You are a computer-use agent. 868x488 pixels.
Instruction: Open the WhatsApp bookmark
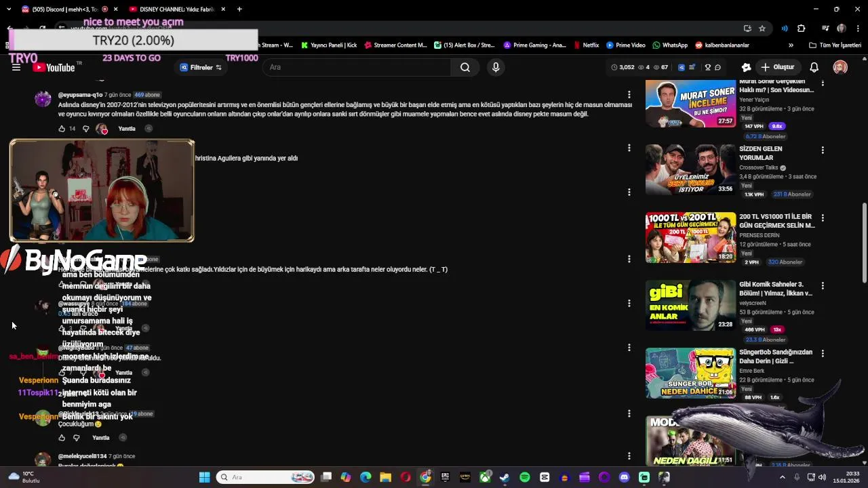[670, 45]
